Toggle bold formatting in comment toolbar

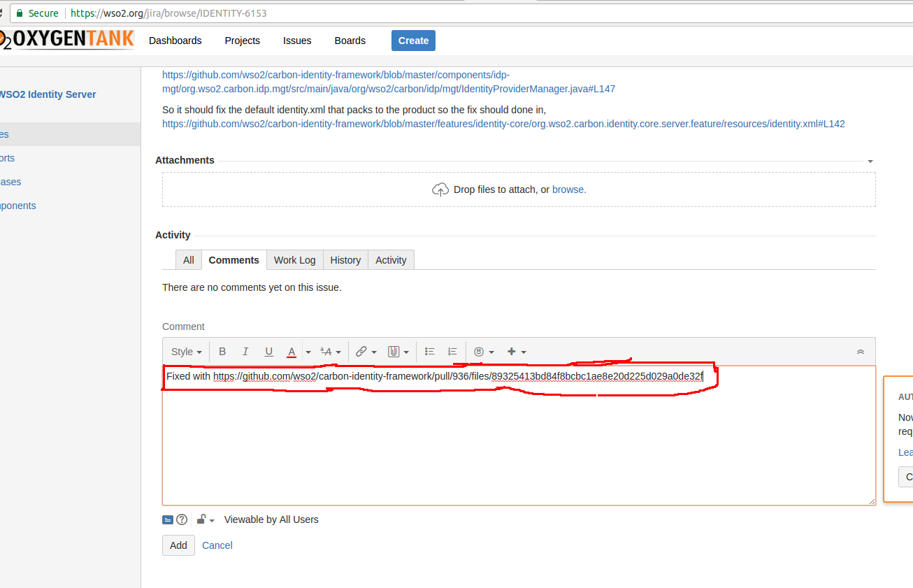[222, 352]
